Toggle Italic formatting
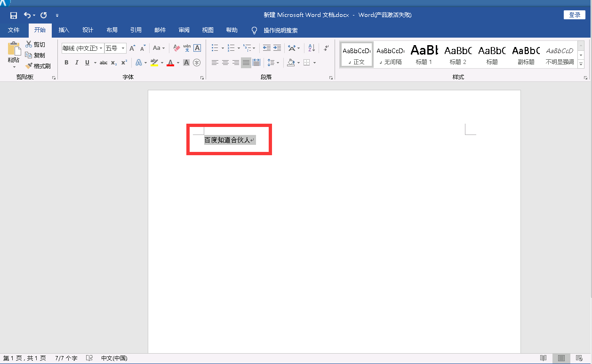The image size is (592, 364). [x=77, y=63]
